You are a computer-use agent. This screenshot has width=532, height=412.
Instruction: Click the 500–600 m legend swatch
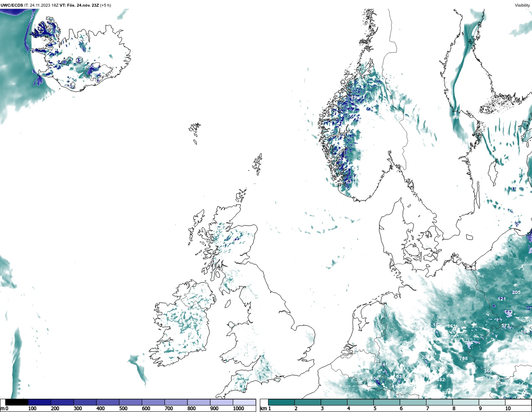coord(131,402)
